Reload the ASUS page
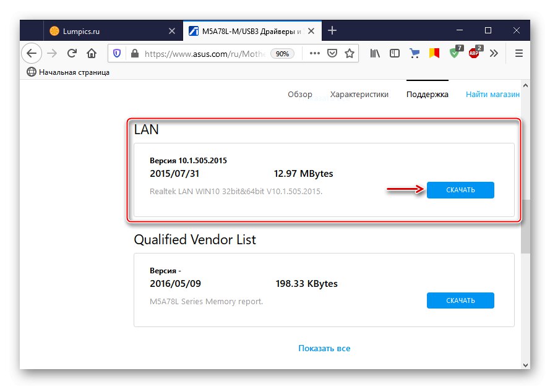This screenshot has width=550, height=392. 72,53
